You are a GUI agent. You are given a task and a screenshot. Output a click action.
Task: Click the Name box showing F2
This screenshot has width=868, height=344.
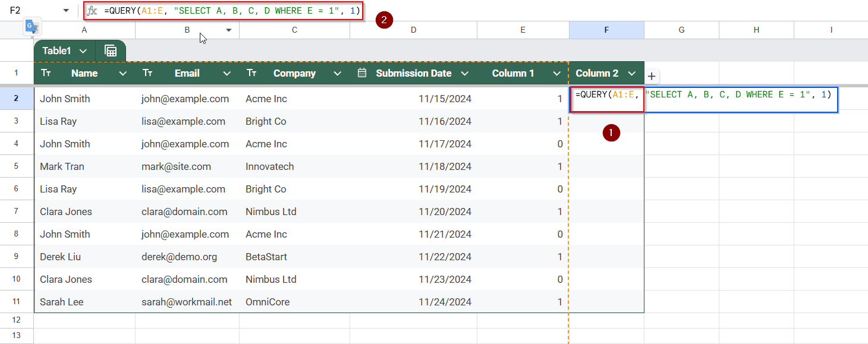[x=15, y=11]
